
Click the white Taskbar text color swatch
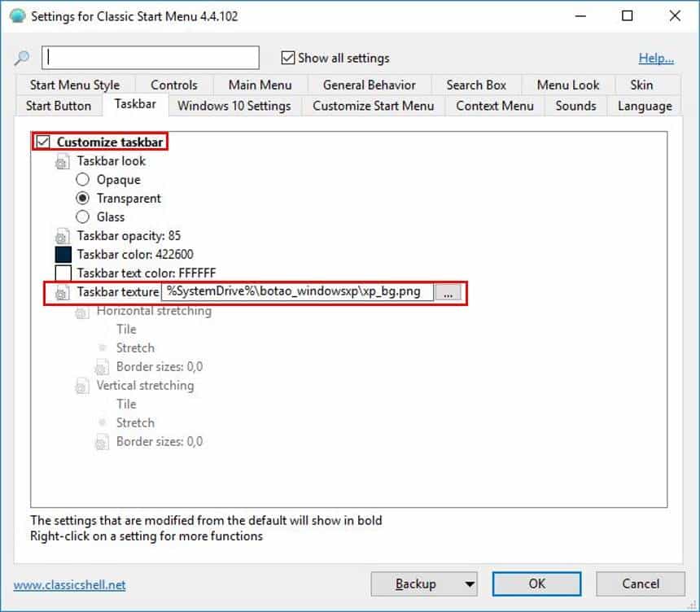[x=63, y=273]
